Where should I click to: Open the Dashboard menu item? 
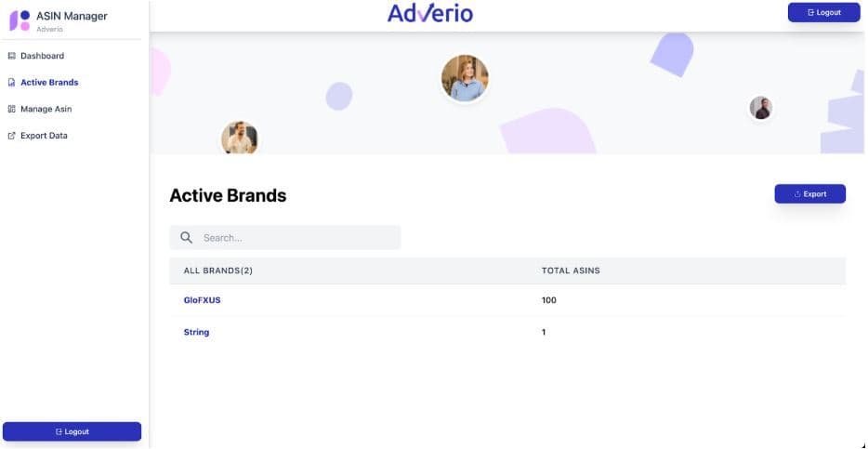42,56
